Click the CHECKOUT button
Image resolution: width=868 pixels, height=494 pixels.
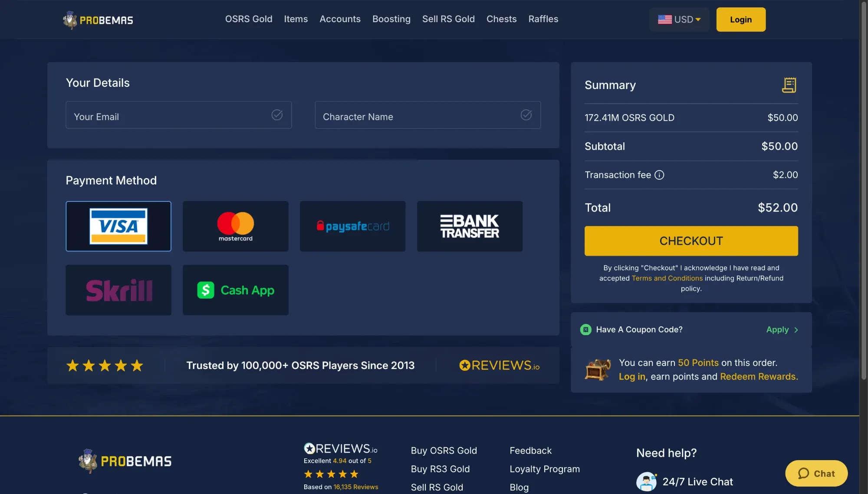[x=691, y=241]
